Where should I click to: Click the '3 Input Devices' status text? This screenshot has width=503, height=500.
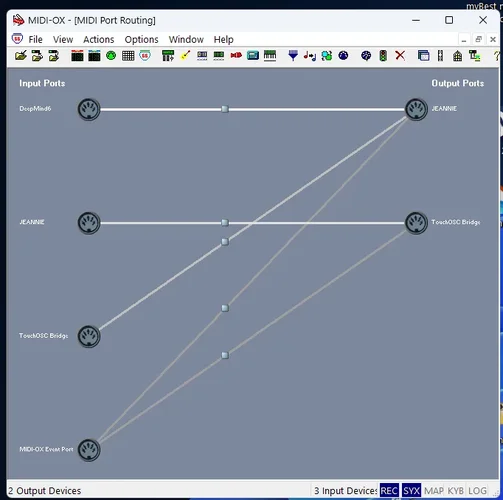[346, 491]
